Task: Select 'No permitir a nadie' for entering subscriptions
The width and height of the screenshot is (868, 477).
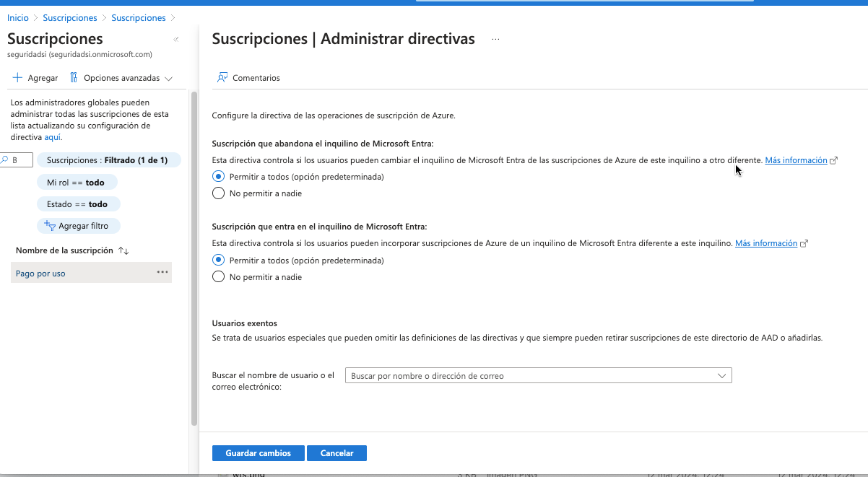Action: point(218,277)
